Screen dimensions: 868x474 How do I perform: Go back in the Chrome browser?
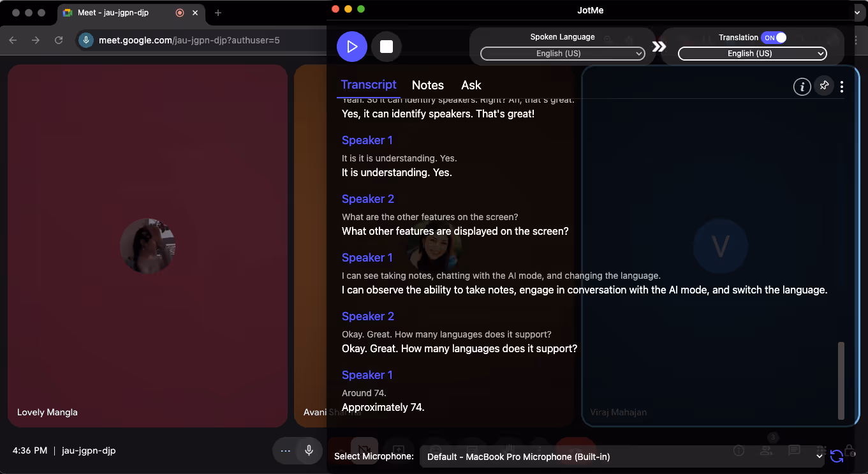[x=13, y=40]
